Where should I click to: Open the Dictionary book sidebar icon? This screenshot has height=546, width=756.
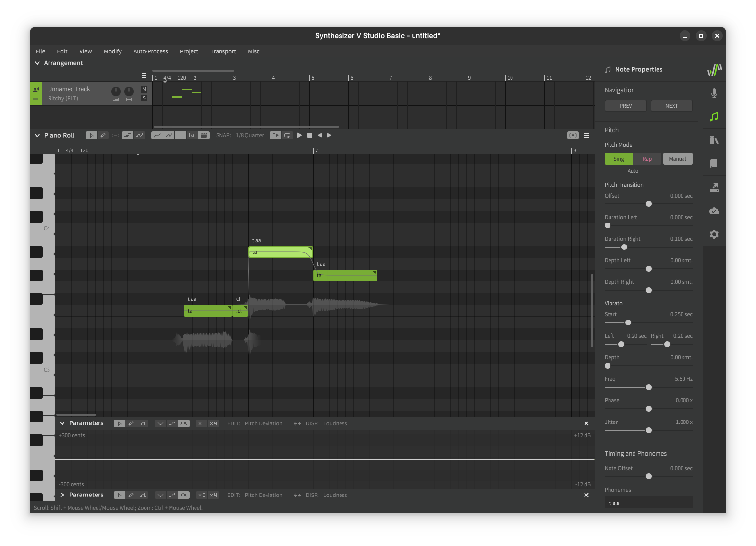(x=714, y=164)
